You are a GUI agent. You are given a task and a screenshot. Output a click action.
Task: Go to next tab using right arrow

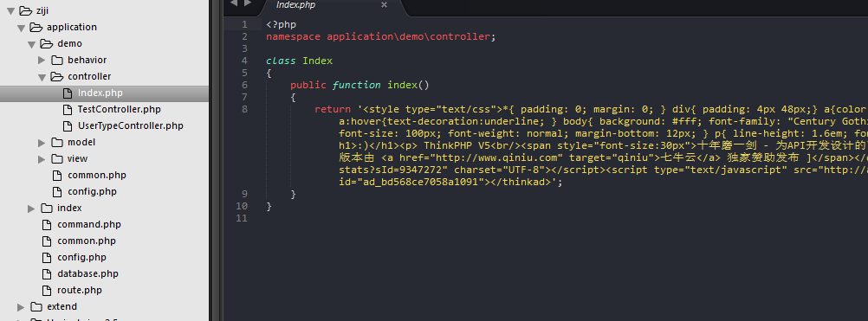coord(248,3)
